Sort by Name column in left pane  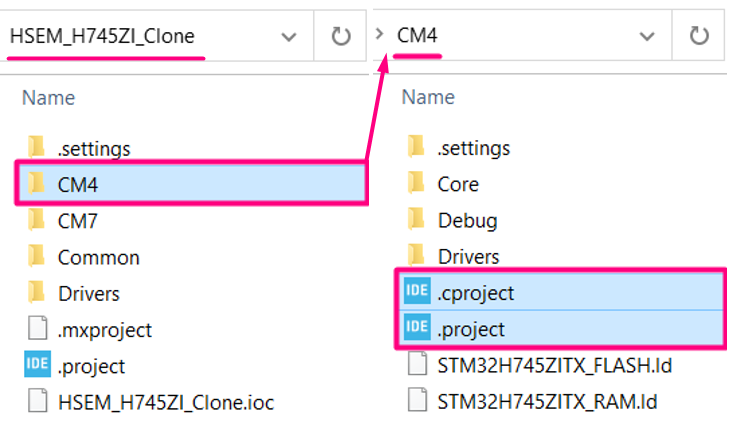point(48,98)
